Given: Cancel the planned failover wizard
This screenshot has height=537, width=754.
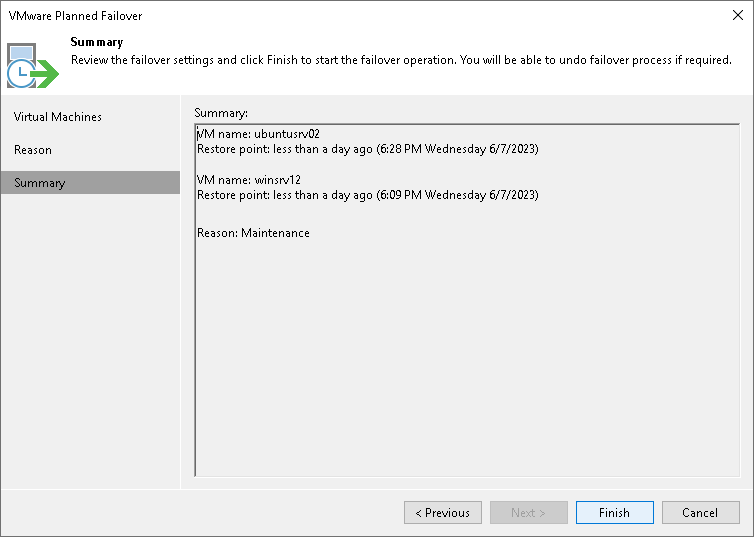Looking at the screenshot, I should coord(700,512).
